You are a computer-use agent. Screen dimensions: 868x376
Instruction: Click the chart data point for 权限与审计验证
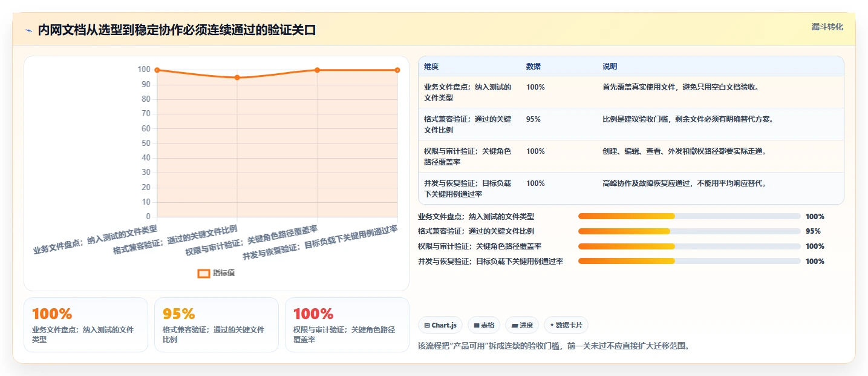coord(317,70)
